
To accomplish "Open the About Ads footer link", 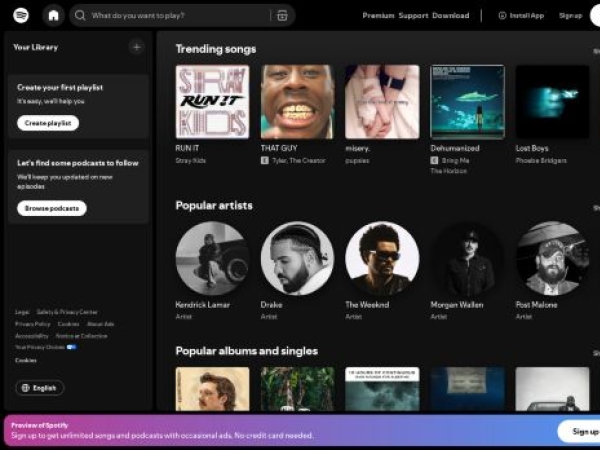I will [100, 324].
